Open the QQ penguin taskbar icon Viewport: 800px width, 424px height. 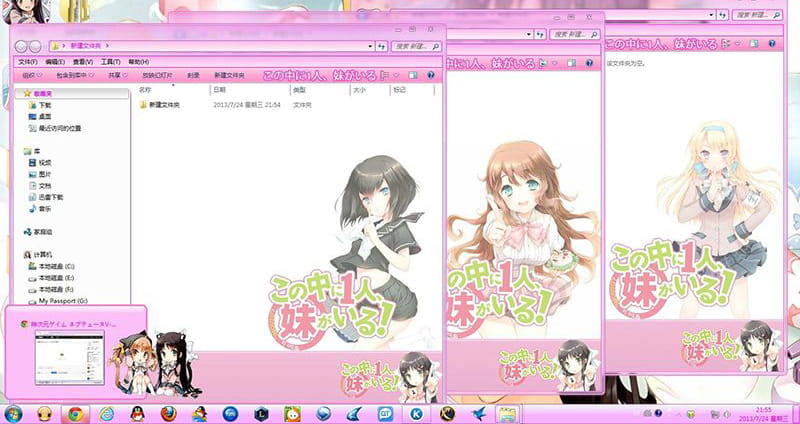click(137, 414)
